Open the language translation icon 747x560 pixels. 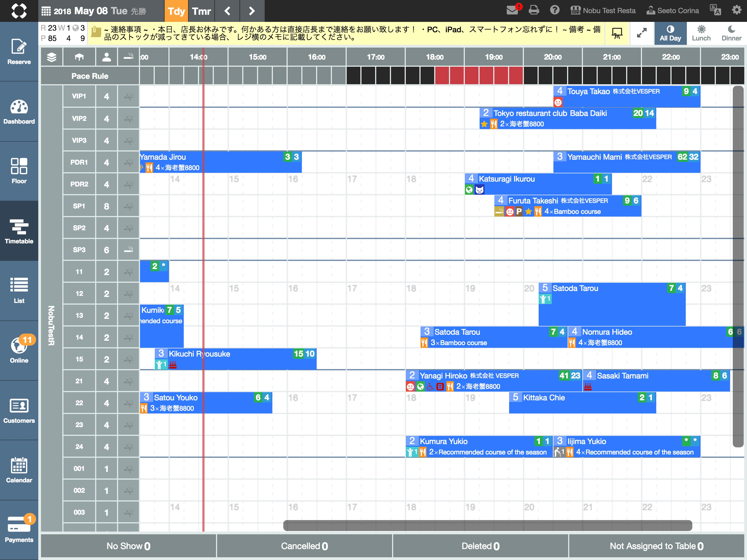[x=715, y=10]
